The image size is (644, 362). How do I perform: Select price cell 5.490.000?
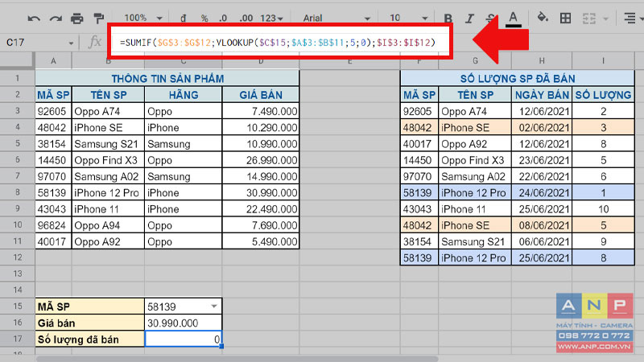point(261,242)
